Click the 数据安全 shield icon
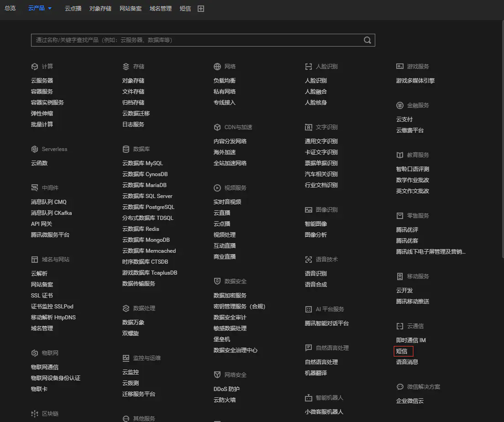The image size is (504, 422). coord(217,281)
